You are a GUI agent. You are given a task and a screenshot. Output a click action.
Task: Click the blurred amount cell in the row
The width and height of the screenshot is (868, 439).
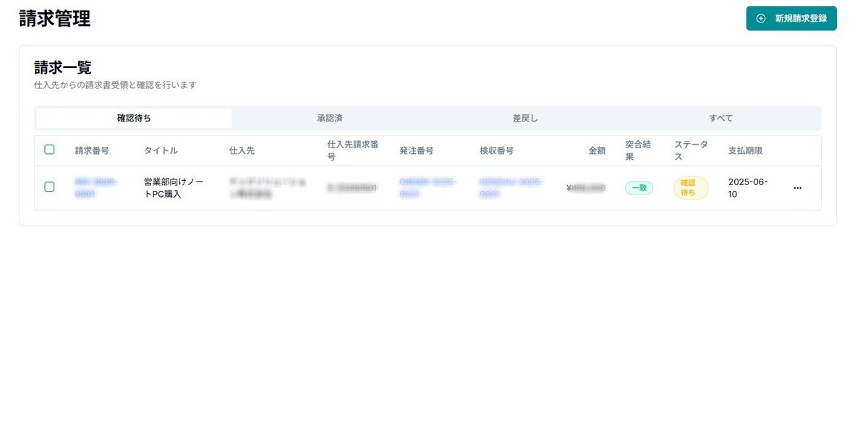(586, 188)
